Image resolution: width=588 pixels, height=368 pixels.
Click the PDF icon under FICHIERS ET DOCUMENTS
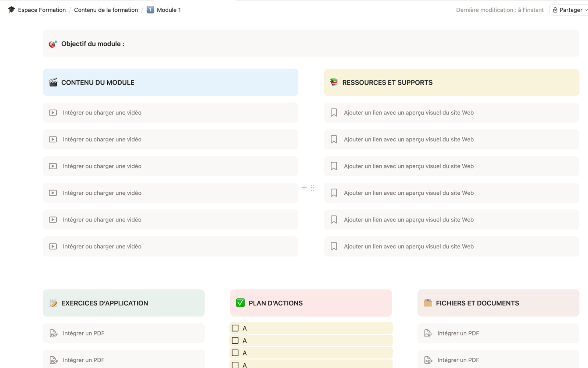click(x=428, y=333)
